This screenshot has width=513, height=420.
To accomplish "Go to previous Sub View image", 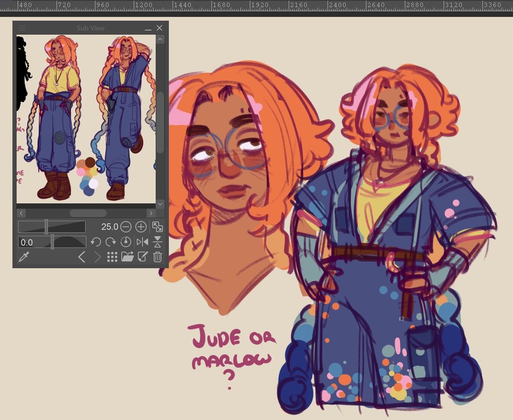I will pyautogui.click(x=82, y=257).
